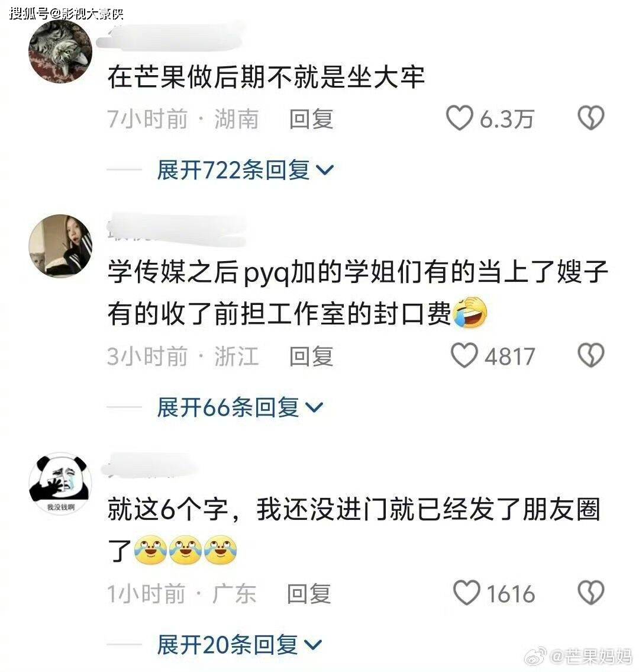Expand 展开20条回复
Screen dimensions: 639x672
(x=240, y=645)
